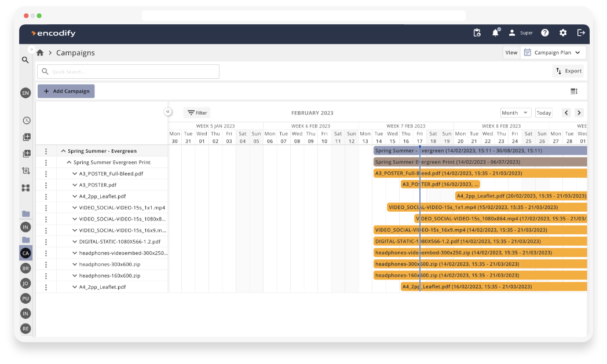This screenshot has width=607, height=364.
Task: Toggle the timeline panel collapse arrow
Action: click(168, 111)
